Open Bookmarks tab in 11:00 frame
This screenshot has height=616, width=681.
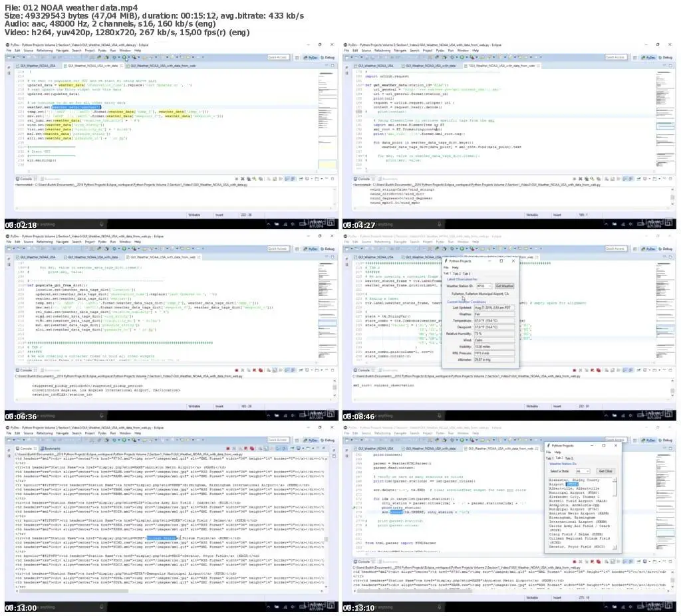pos(51,449)
